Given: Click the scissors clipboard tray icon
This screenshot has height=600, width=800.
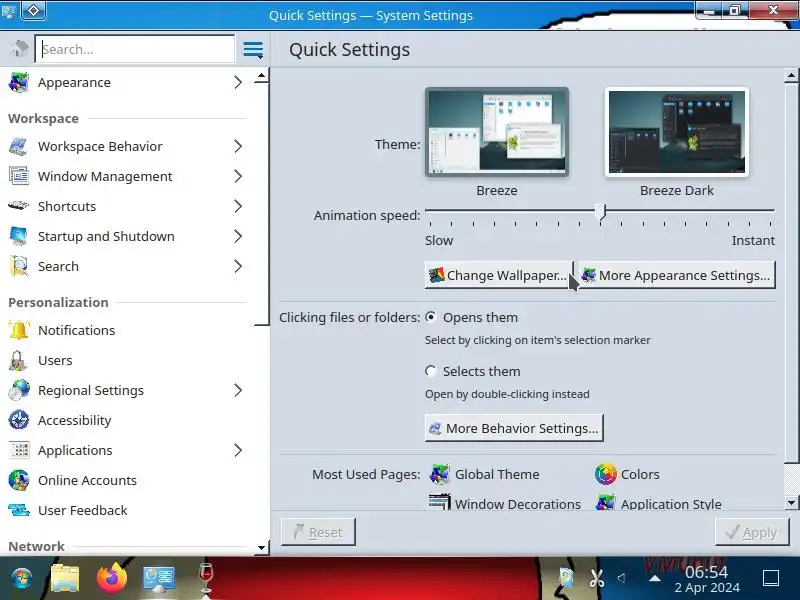Looking at the screenshot, I should coord(596,578).
